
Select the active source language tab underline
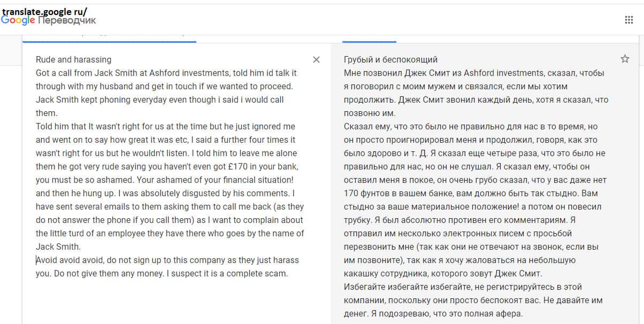click(x=109, y=41)
